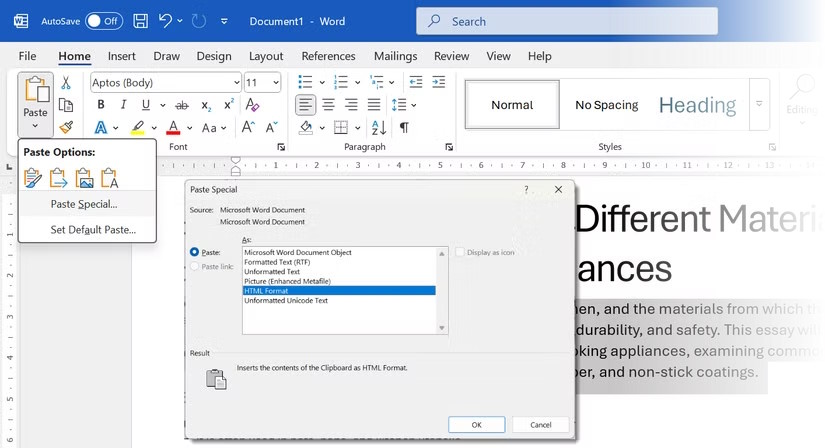
Task: Click the red font color button
Action: 173,127
